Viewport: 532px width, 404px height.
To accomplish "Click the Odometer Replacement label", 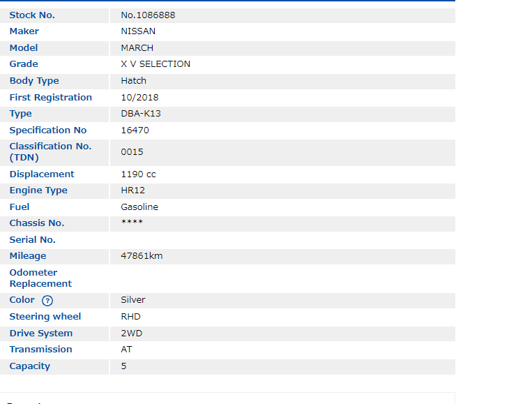I will (x=40, y=278).
